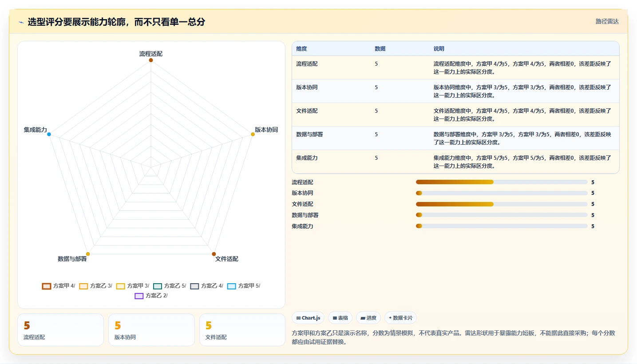
Task: Click the disclaimer note starting 方案甲和方案乙只是演示名称
Action: coord(454,337)
